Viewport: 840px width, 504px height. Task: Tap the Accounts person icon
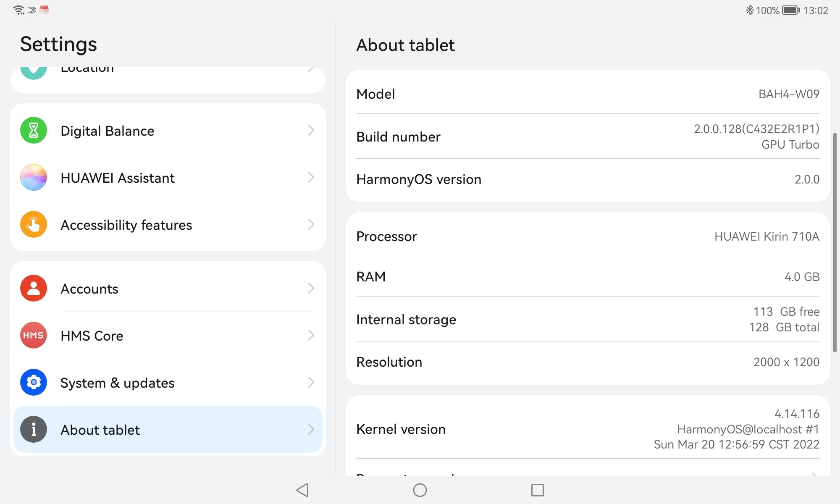pyautogui.click(x=34, y=288)
